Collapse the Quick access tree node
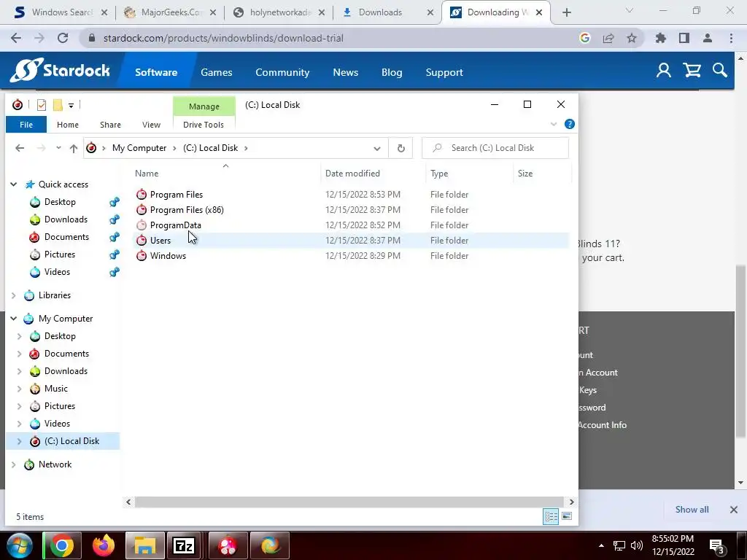This screenshot has height=560, width=747. pyautogui.click(x=14, y=184)
